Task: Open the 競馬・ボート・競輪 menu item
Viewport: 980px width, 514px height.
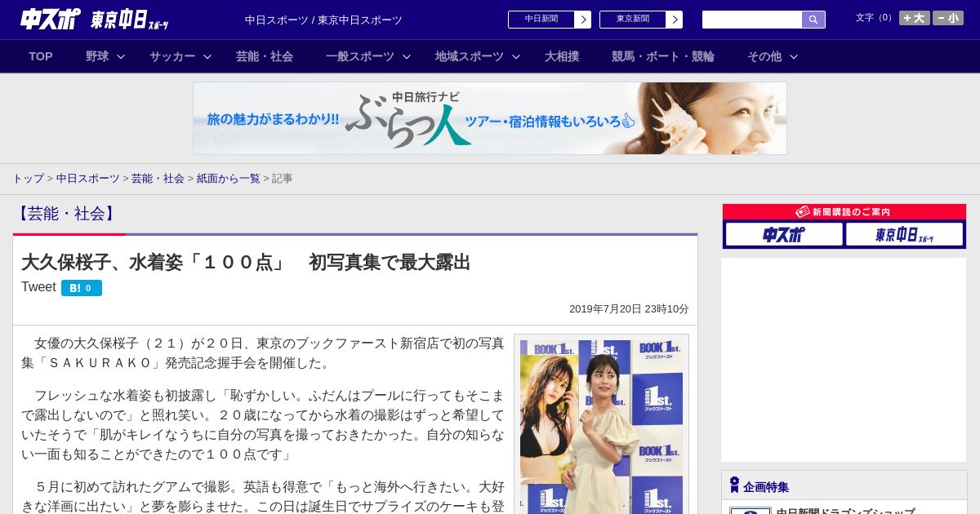Action: [x=663, y=56]
